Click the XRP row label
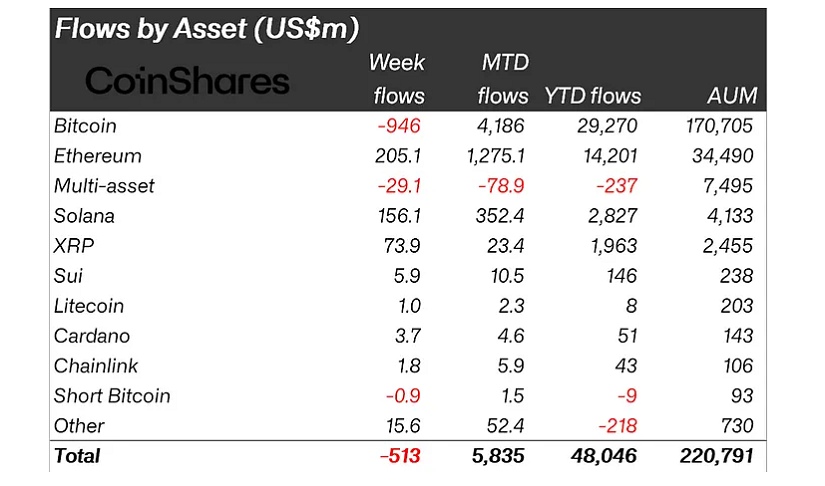Screen dimensions: 825x486 [74, 246]
